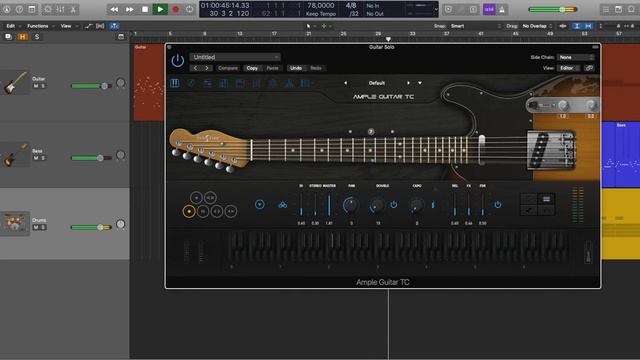The width and height of the screenshot is (640, 360).
Task: Toggle the orange H hide-tracks button
Action: point(22,37)
